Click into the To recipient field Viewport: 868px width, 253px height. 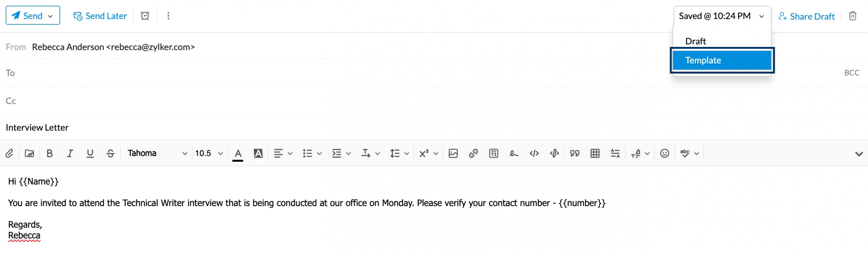304,73
